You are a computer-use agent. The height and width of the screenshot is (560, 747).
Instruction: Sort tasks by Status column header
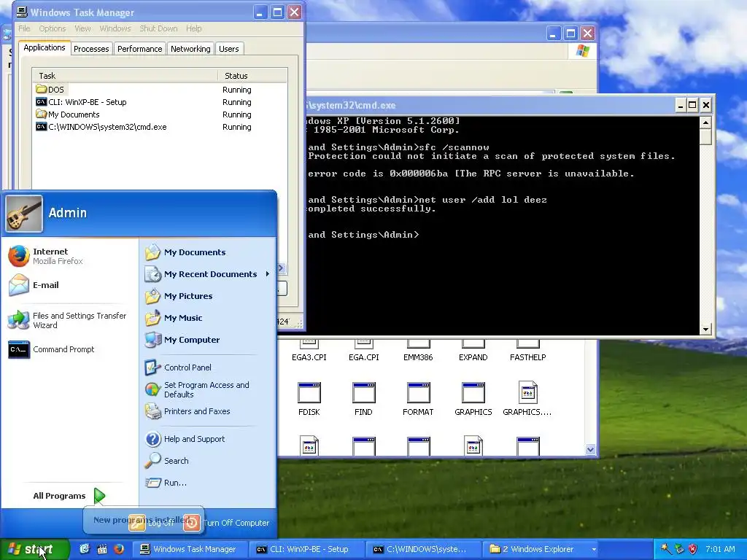[x=252, y=76]
